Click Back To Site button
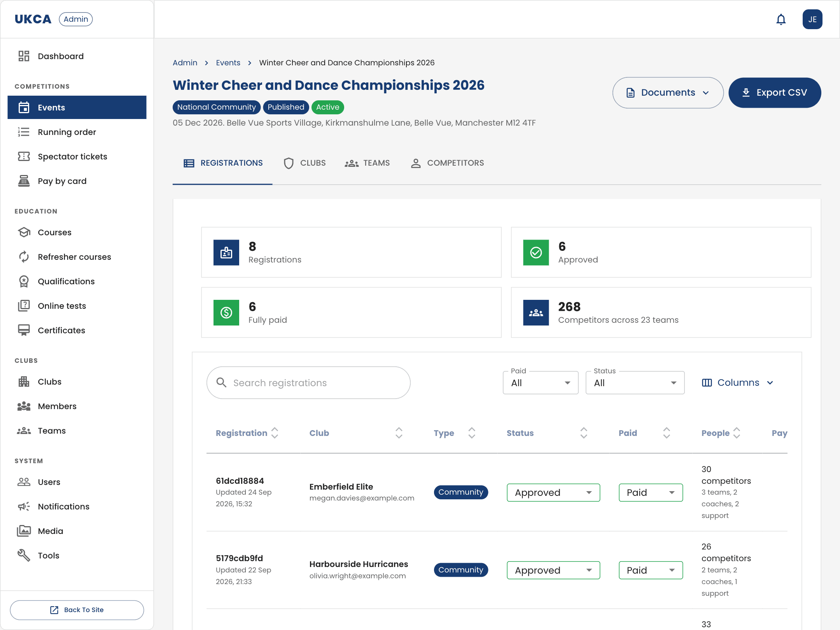This screenshot has width=840, height=630. pos(77,610)
